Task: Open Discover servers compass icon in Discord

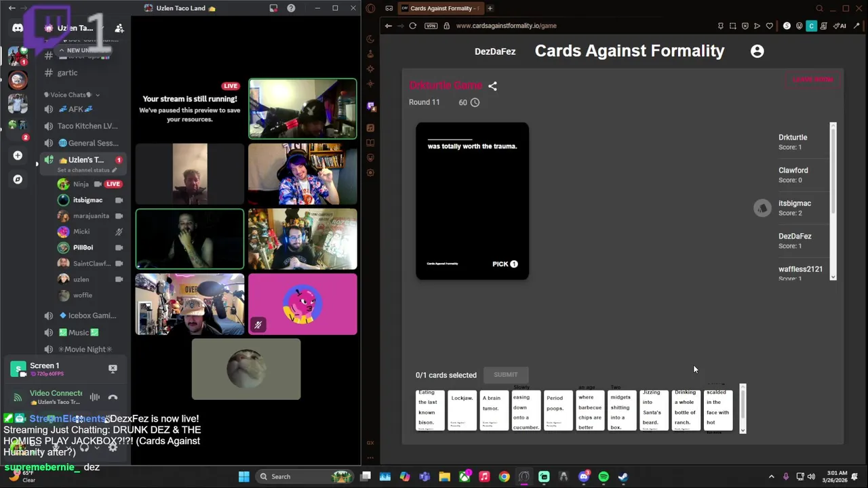Action: pos(18,180)
